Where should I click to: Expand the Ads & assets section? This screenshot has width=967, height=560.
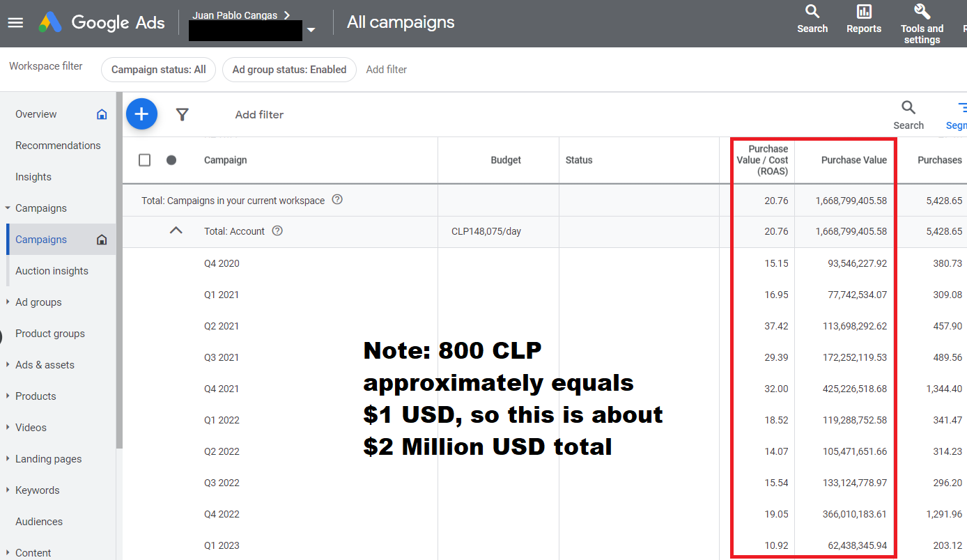point(7,365)
